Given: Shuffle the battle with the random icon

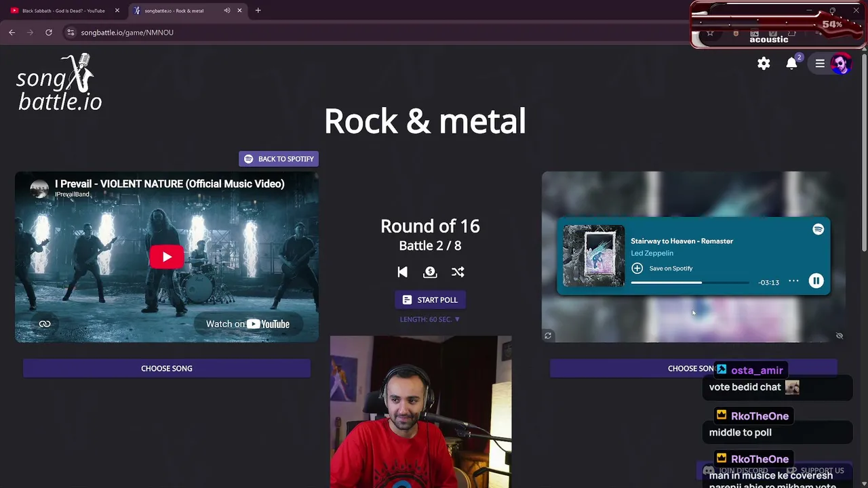Looking at the screenshot, I should coord(458,272).
